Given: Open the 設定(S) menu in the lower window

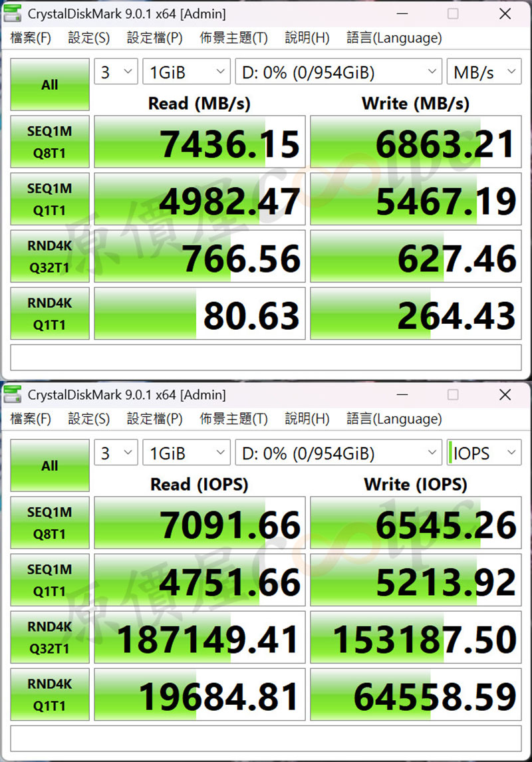Looking at the screenshot, I should click(x=88, y=419).
